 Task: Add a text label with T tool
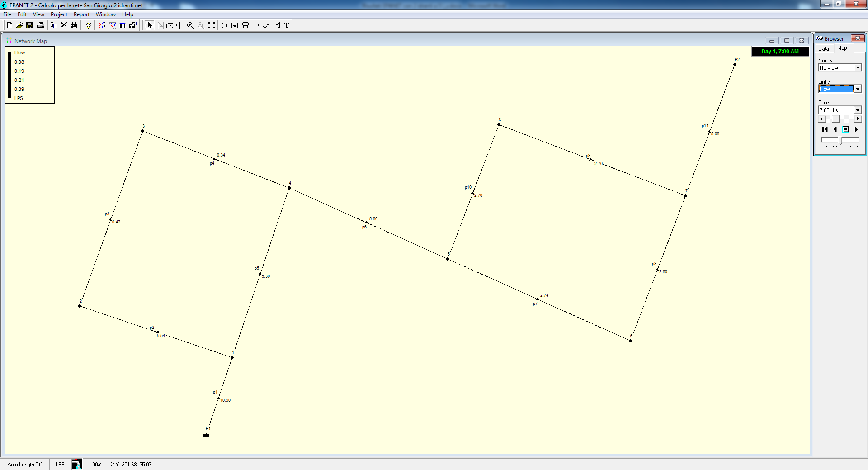point(286,25)
